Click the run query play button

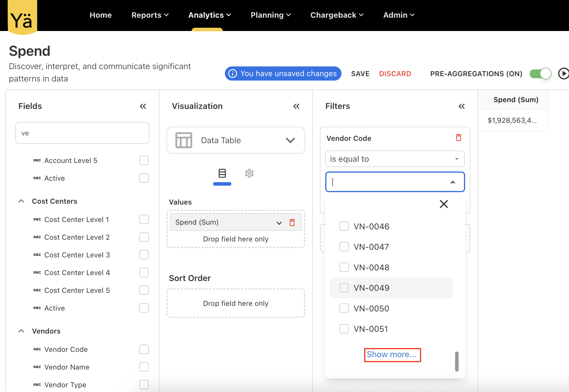tap(563, 73)
